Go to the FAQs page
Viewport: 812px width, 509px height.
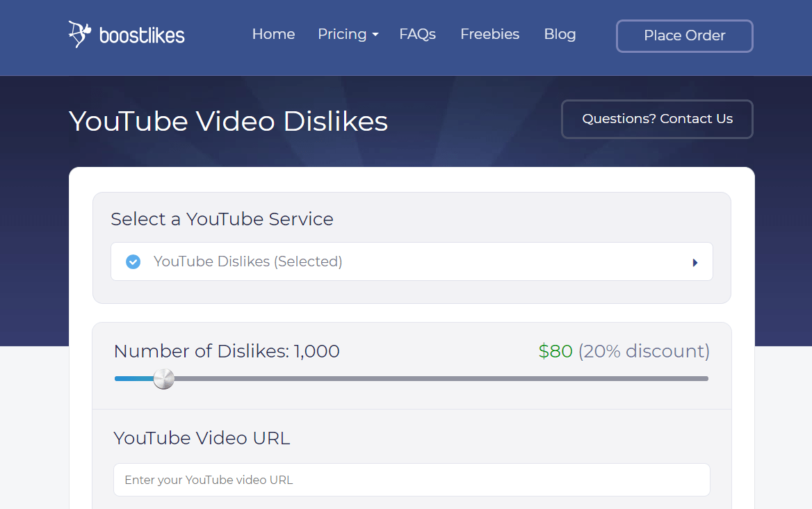click(417, 34)
